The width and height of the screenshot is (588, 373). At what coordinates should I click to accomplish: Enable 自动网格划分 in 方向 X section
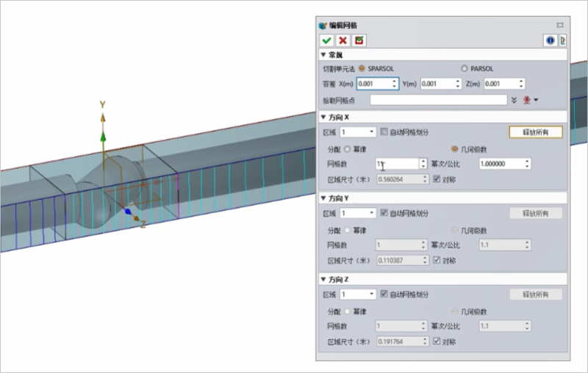[384, 132]
